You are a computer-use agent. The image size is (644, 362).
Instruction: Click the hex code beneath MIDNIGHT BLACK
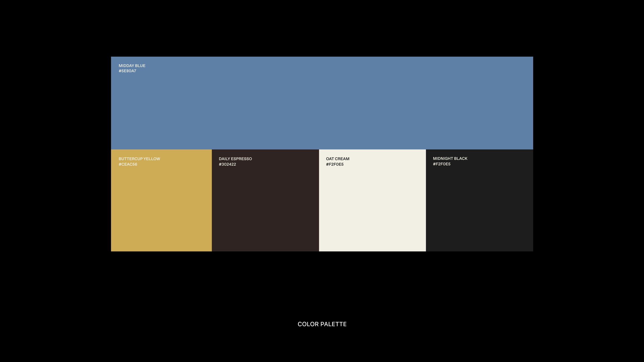click(x=442, y=164)
